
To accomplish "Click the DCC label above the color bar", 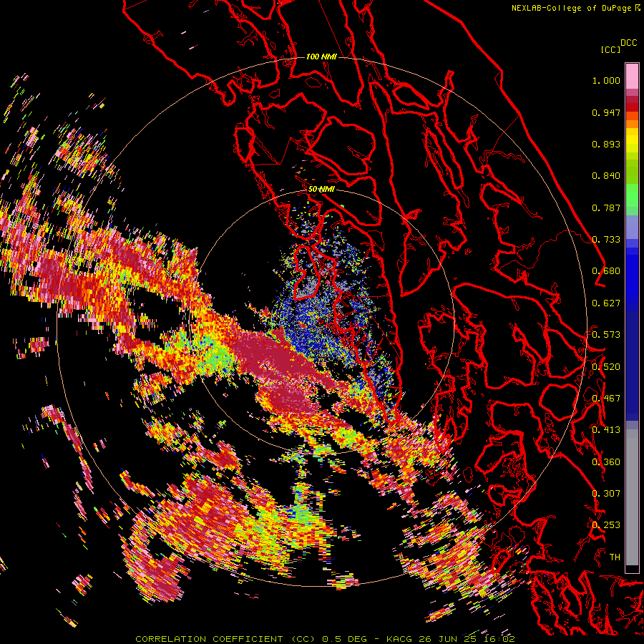I will (x=628, y=43).
